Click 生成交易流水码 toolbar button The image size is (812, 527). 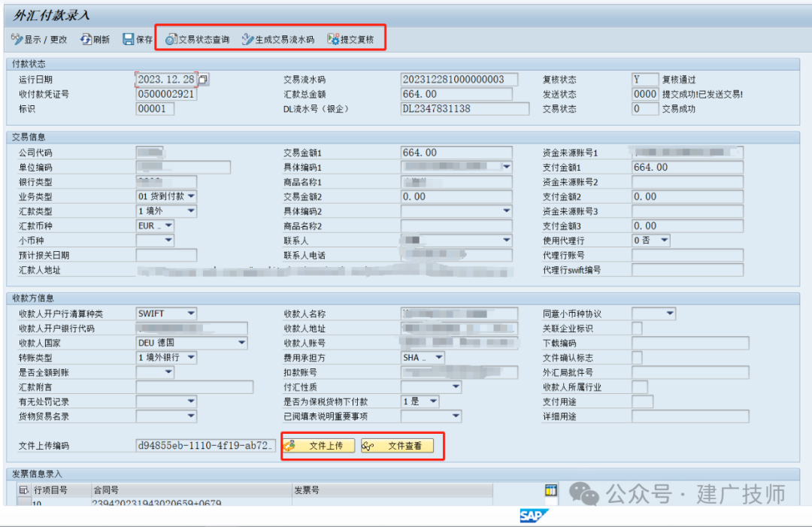278,39
